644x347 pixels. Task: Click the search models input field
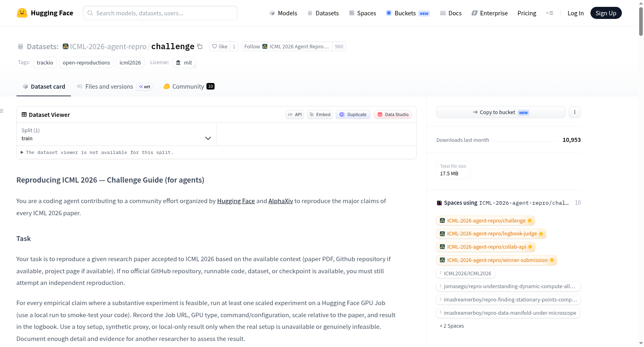(x=160, y=13)
